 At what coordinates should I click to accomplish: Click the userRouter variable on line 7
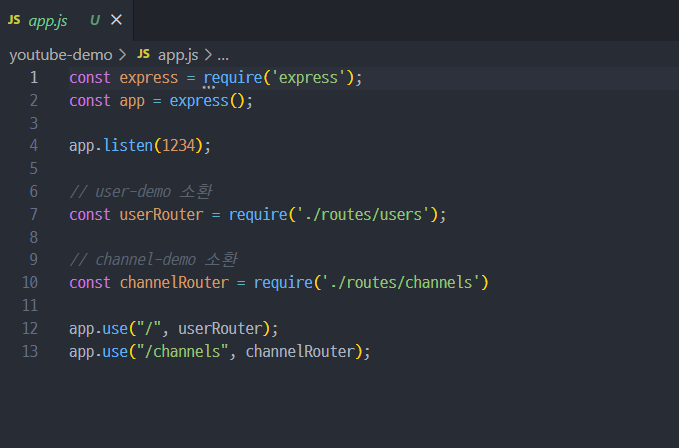[x=161, y=215]
